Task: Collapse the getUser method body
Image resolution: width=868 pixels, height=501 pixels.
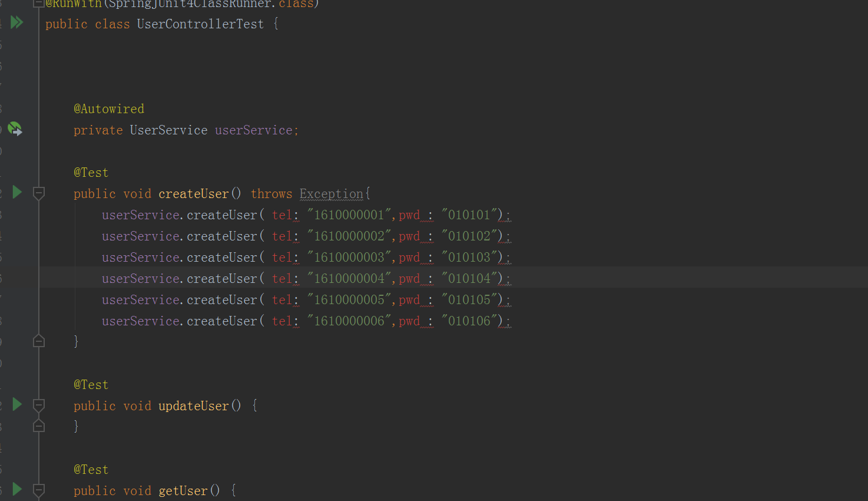Action: [x=38, y=489]
